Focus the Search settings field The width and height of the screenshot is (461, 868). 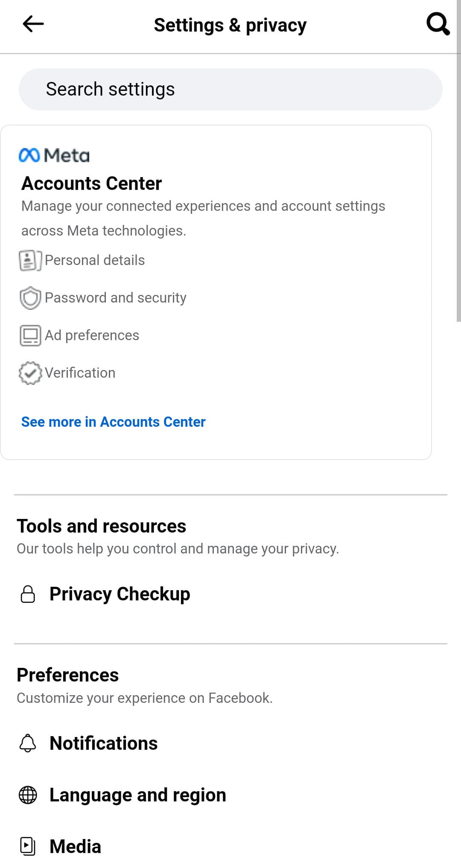[x=230, y=89]
